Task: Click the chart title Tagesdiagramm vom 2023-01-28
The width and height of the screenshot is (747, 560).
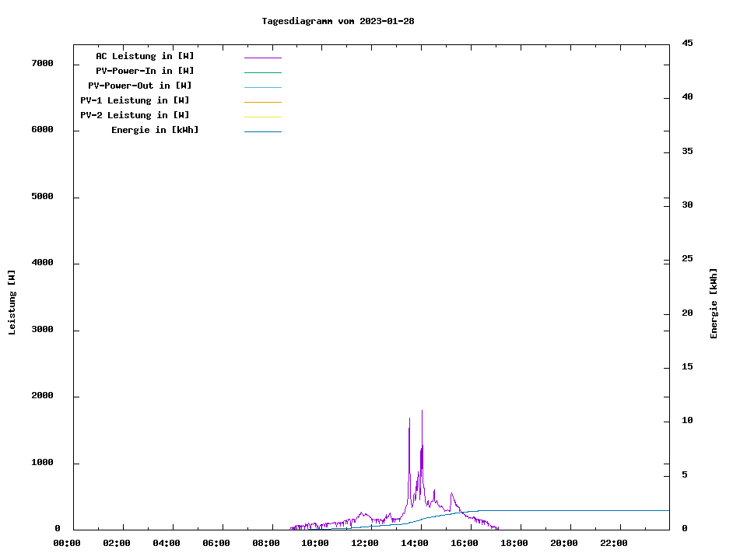Action: coord(338,21)
